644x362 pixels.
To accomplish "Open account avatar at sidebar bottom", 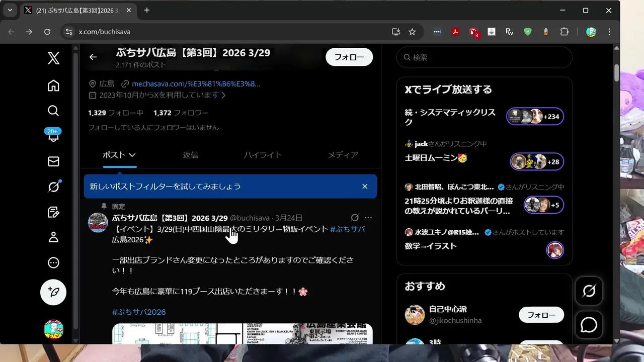I will (x=53, y=329).
